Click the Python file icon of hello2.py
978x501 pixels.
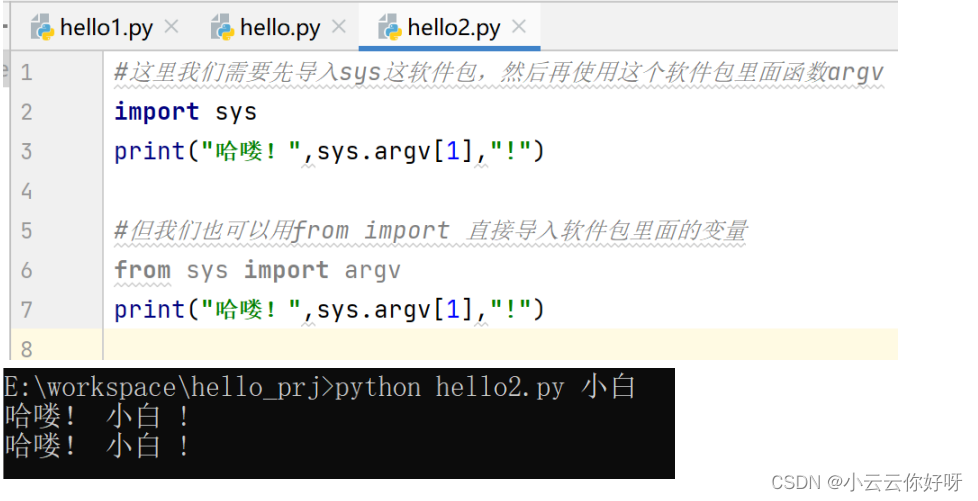pyautogui.click(x=390, y=28)
